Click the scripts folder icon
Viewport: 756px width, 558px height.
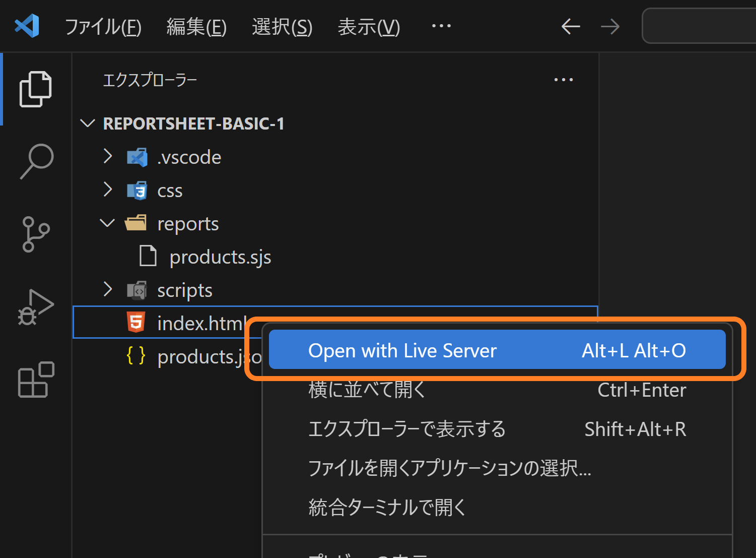[x=137, y=290]
